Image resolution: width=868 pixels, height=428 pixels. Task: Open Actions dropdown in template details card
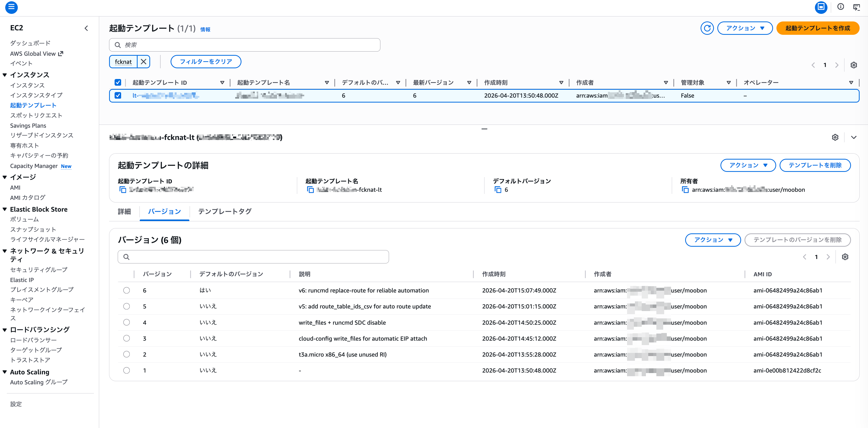coord(748,165)
